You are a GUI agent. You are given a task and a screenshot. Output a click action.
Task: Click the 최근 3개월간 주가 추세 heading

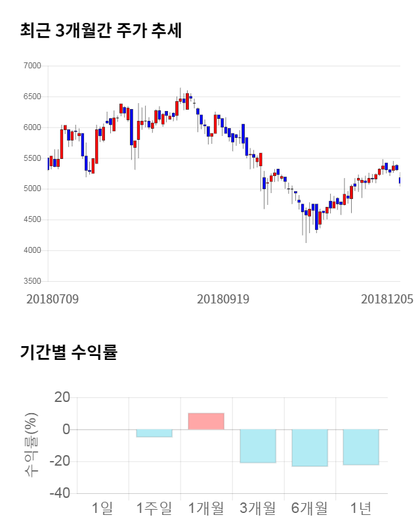click(x=101, y=31)
